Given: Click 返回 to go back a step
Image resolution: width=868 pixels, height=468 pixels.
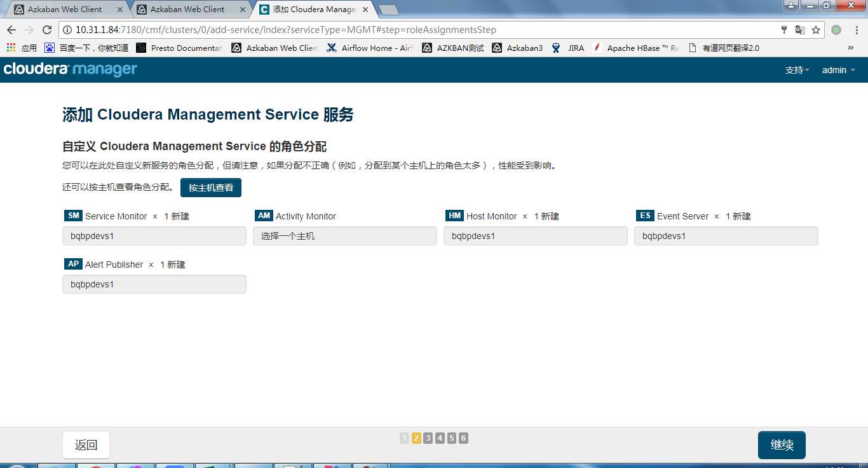Looking at the screenshot, I should coord(86,445).
